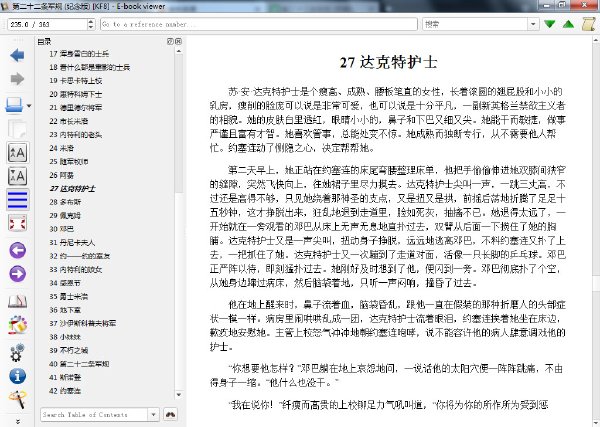Increase font size with the larger A icon

pos(17,153)
